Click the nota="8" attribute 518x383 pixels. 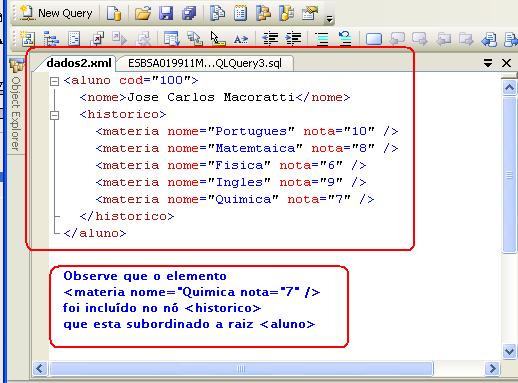click(x=343, y=148)
